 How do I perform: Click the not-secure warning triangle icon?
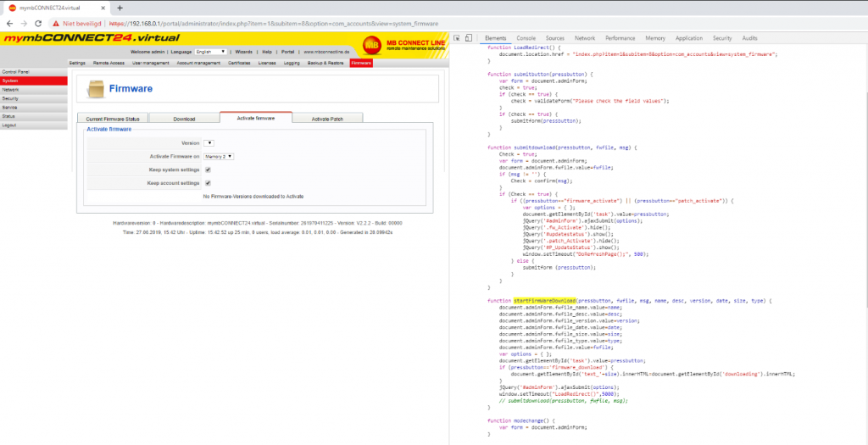55,24
